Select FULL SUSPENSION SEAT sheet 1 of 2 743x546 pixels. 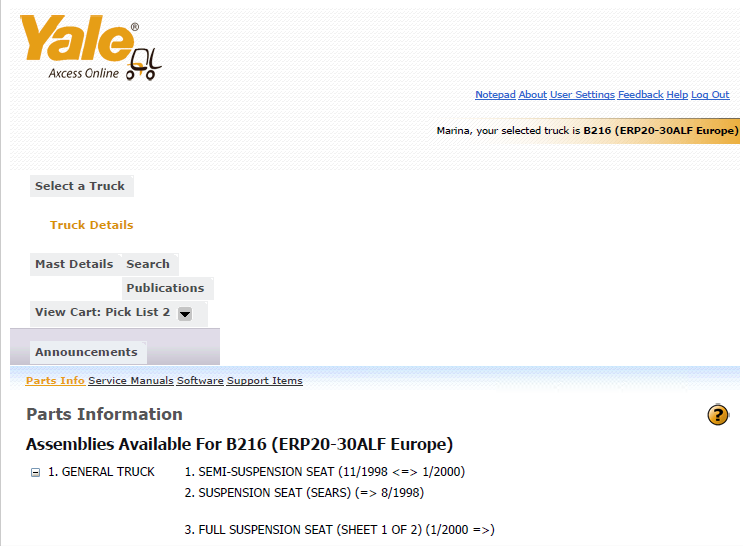click(x=339, y=530)
